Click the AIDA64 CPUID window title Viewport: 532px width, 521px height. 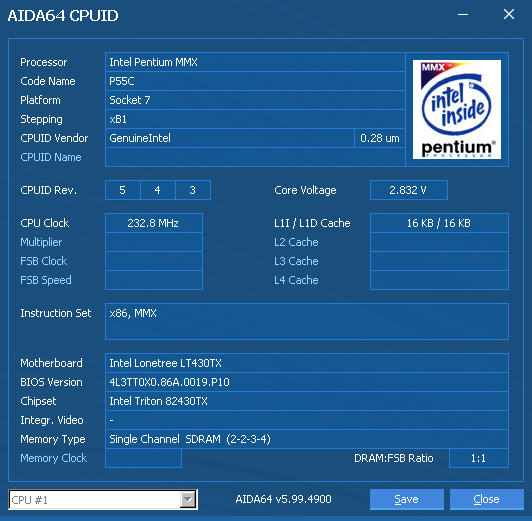63,15
